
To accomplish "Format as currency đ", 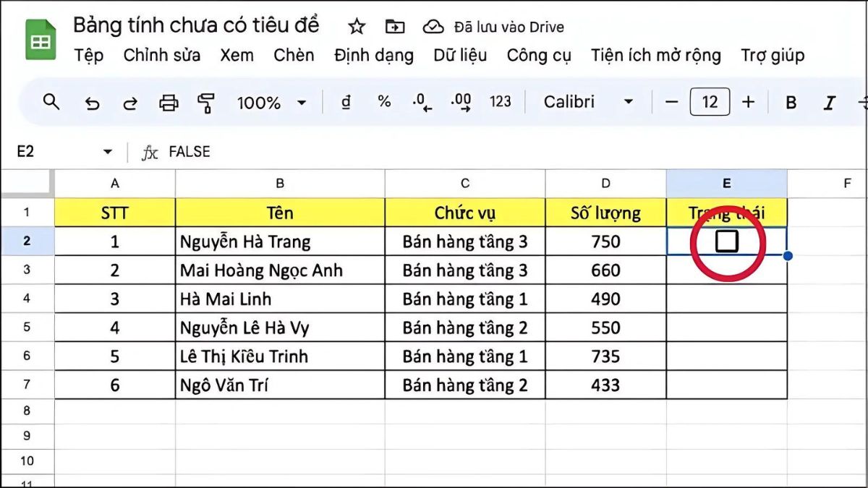I will pos(346,102).
